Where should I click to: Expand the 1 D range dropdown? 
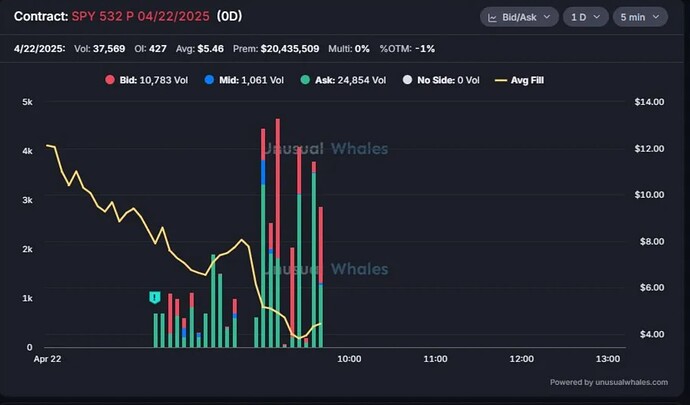[585, 18]
